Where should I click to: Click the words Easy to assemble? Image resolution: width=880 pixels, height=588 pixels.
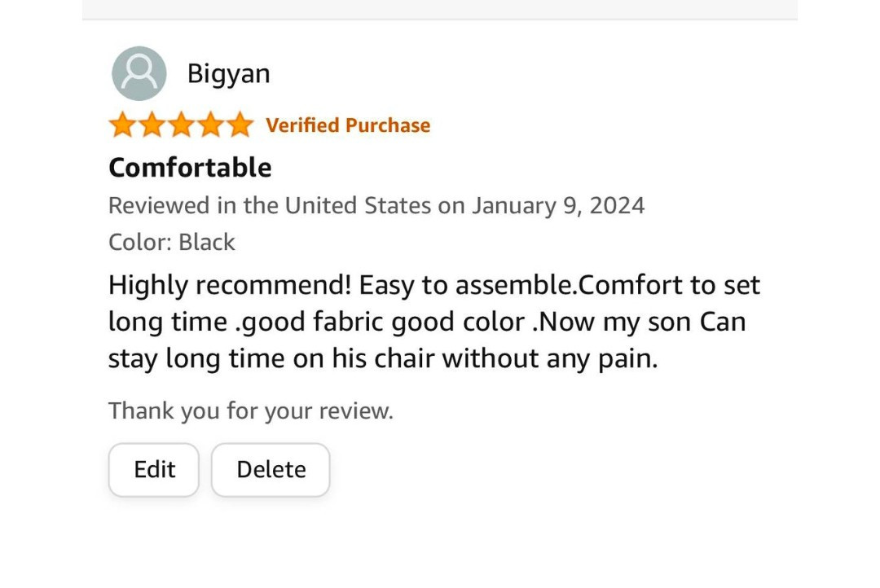click(x=468, y=286)
